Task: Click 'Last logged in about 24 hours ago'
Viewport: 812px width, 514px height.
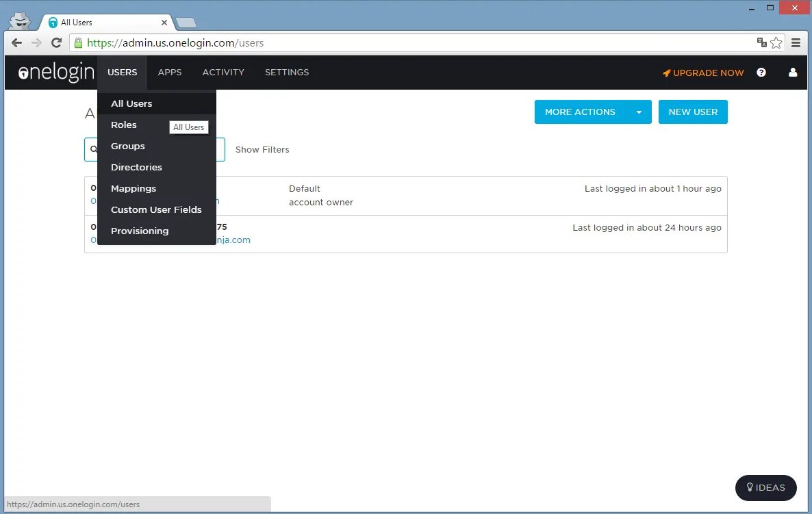Action: pos(647,228)
